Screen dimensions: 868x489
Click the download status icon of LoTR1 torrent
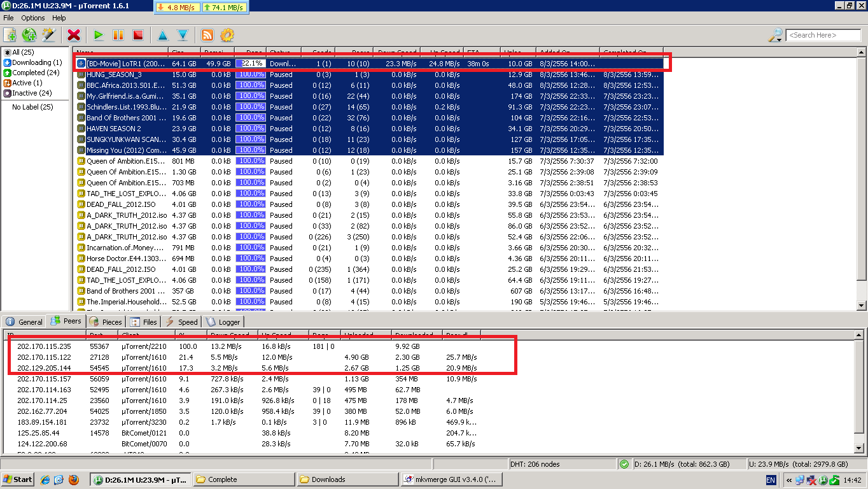pyautogui.click(x=81, y=64)
